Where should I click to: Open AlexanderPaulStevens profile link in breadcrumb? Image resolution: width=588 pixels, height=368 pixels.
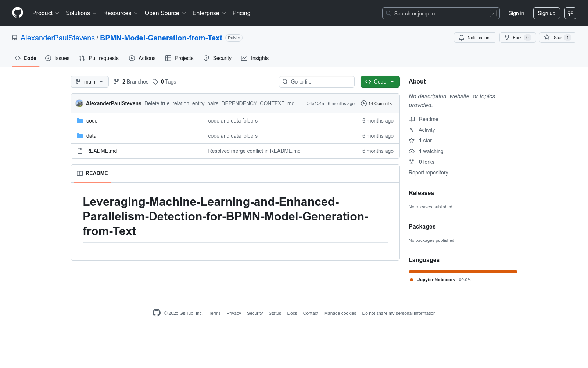(x=58, y=38)
